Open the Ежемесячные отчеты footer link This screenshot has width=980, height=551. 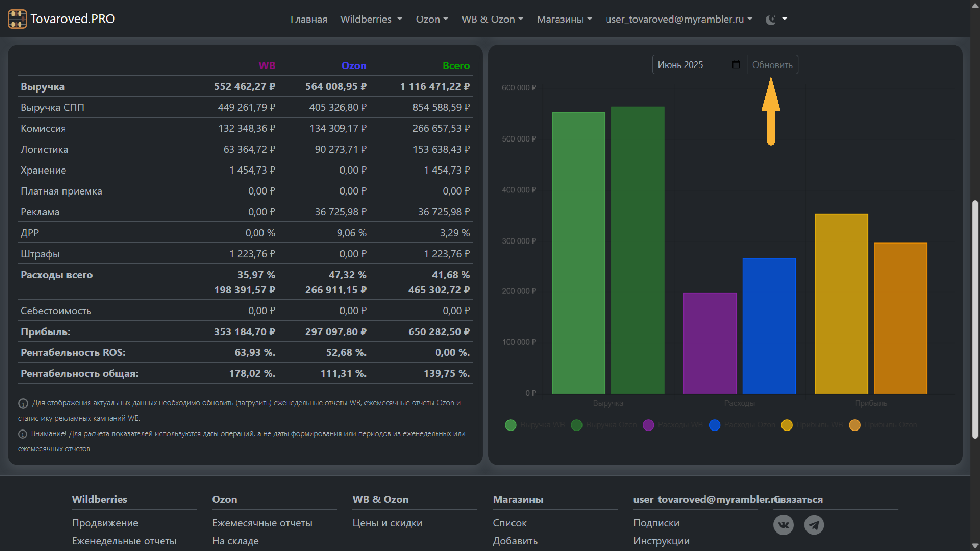tap(262, 523)
